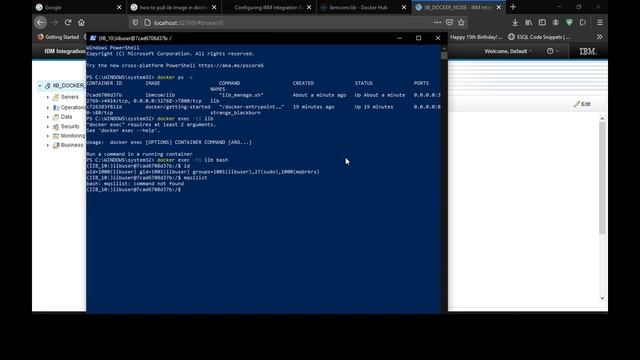Select Servers in the navigation tree

click(x=69, y=97)
